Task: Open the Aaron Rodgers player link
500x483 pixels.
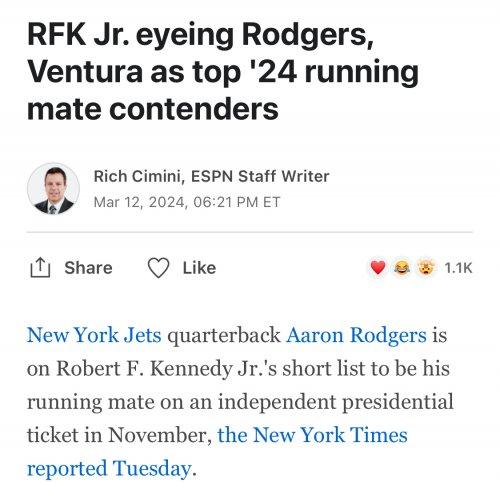Action: tap(356, 336)
